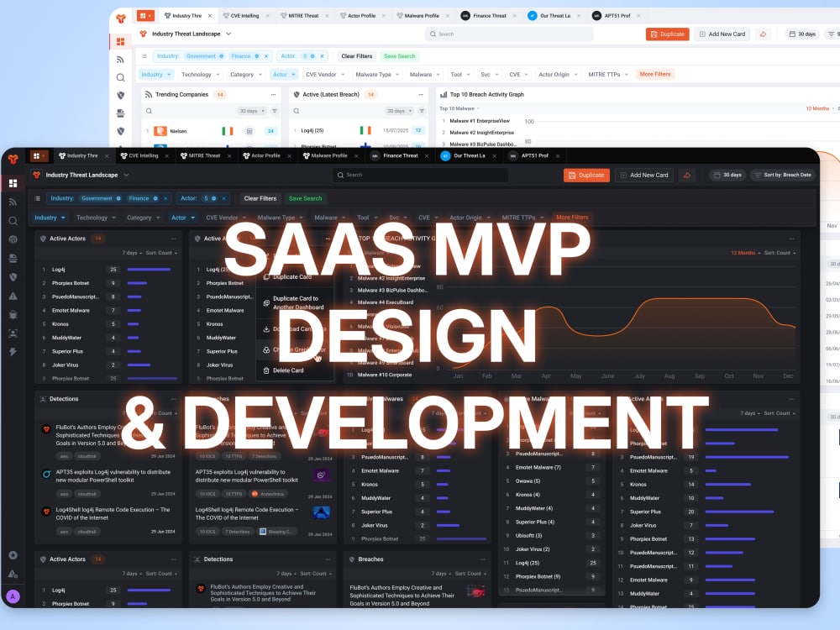
Task: Open More Filters in light window
Action: [x=654, y=75]
